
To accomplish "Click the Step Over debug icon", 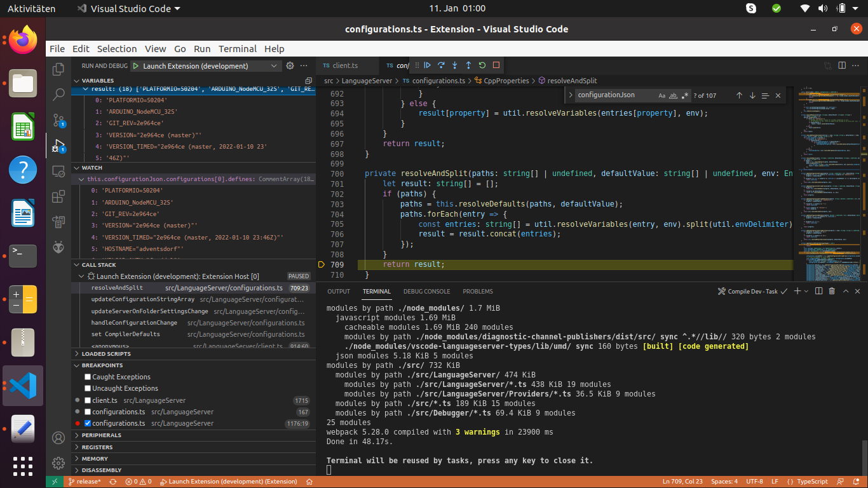I will tap(441, 65).
